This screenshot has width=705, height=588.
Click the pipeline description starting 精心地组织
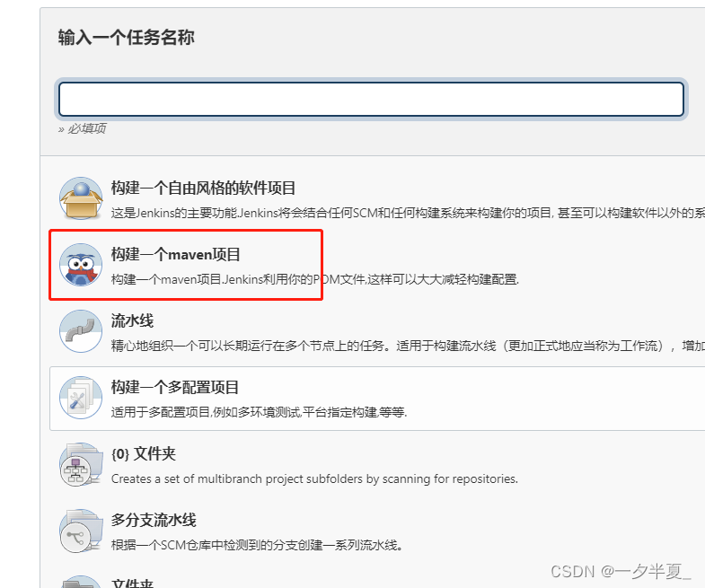(x=408, y=346)
